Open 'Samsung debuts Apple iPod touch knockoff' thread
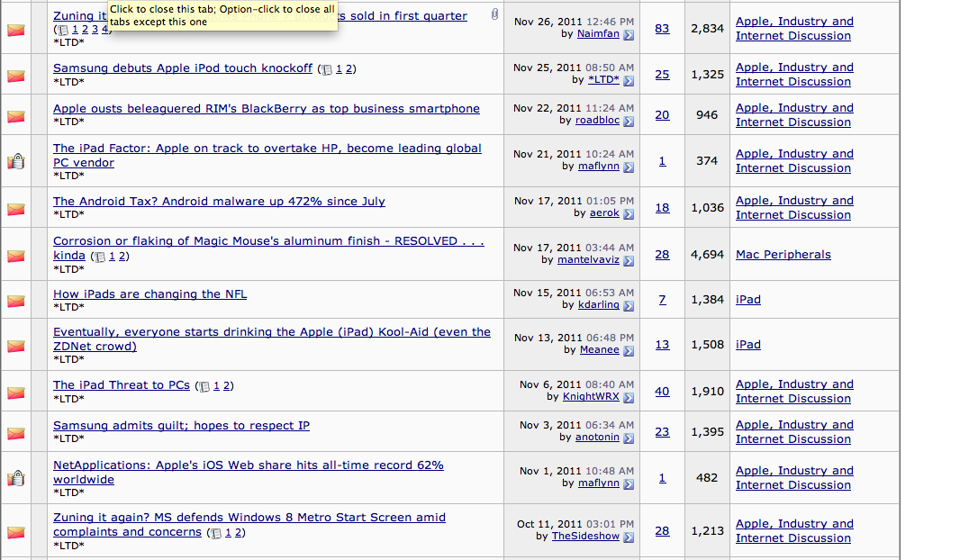969x560 pixels. [x=183, y=68]
